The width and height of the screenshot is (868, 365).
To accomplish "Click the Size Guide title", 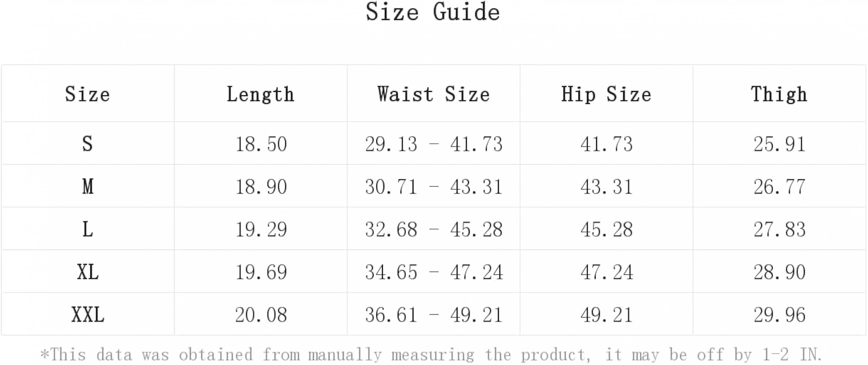I will click(433, 12).
